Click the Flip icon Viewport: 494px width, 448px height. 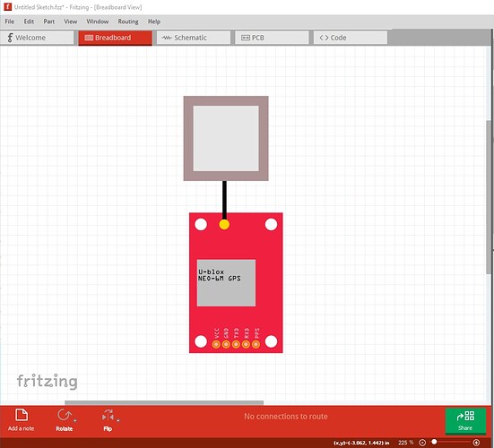tap(108, 415)
